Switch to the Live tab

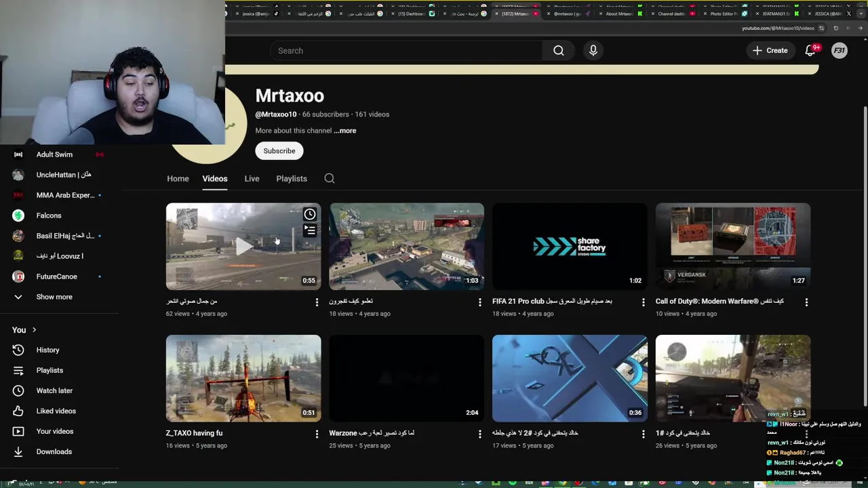pyautogui.click(x=252, y=179)
